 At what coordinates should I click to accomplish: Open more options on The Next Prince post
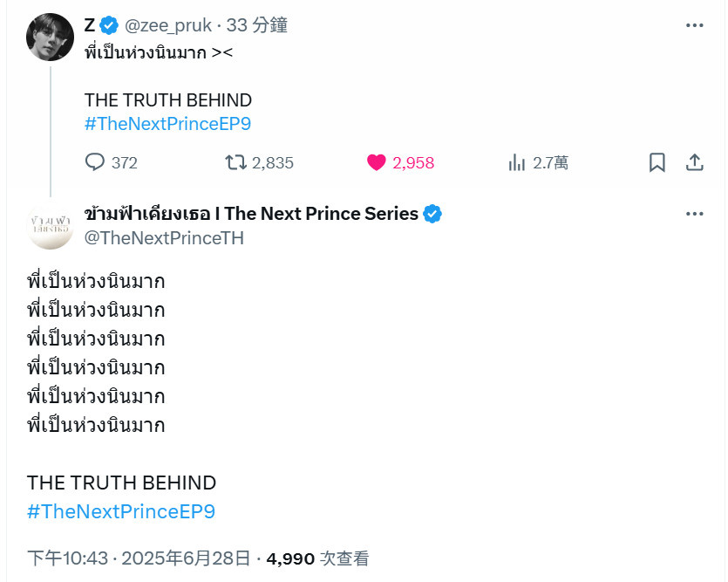pyautogui.click(x=695, y=214)
